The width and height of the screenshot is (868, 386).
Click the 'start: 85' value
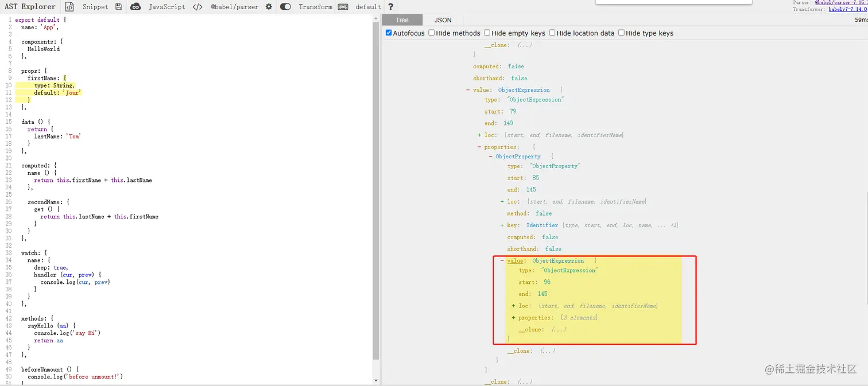536,178
